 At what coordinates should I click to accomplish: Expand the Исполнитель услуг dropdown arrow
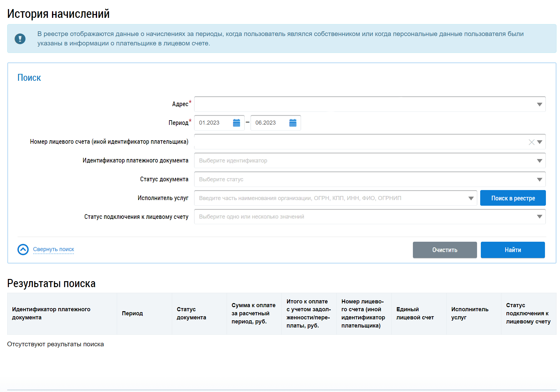tap(471, 198)
